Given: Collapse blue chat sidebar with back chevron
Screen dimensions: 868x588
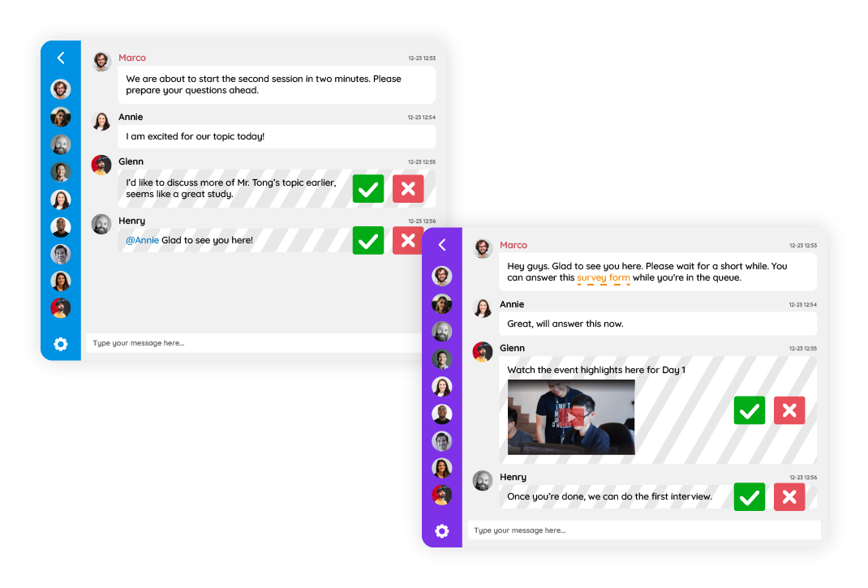Looking at the screenshot, I should (x=61, y=58).
